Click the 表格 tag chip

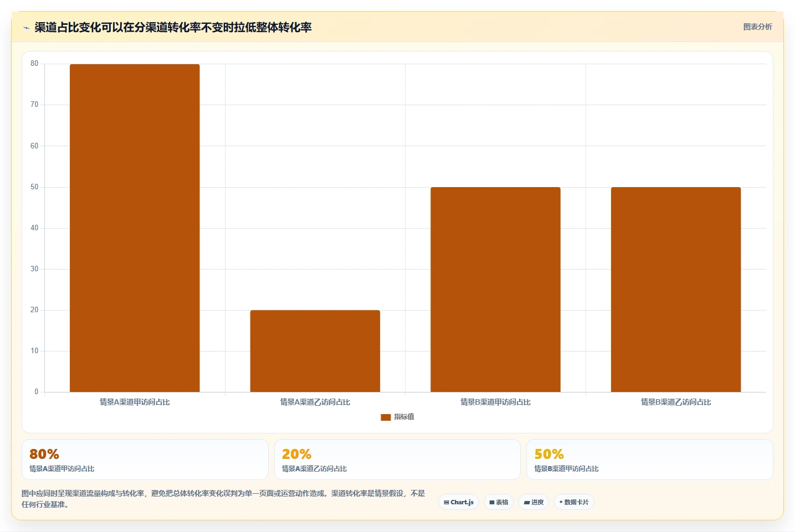[499, 502]
